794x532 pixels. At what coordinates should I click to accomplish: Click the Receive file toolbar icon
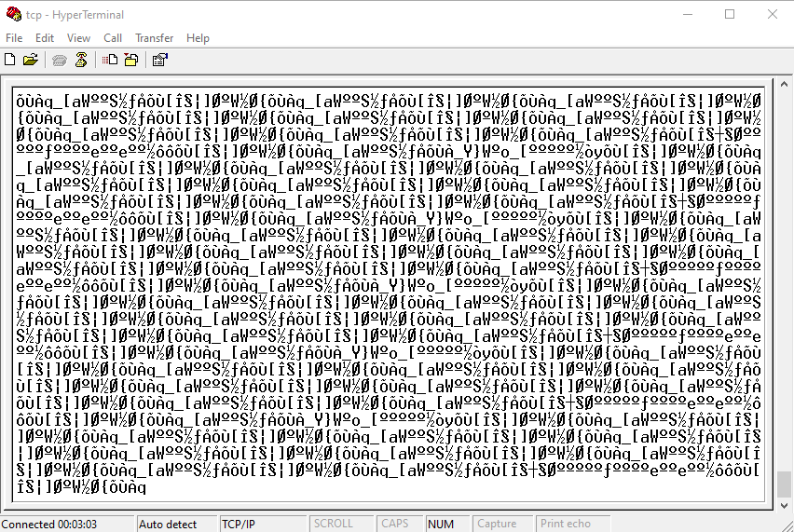(131, 60)
